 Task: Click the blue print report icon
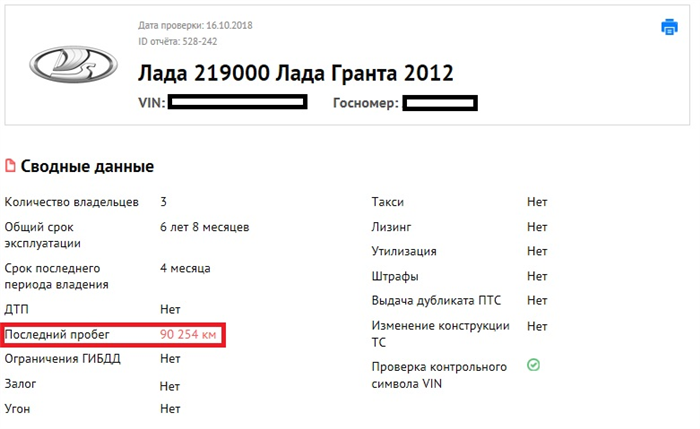point(669,27)
